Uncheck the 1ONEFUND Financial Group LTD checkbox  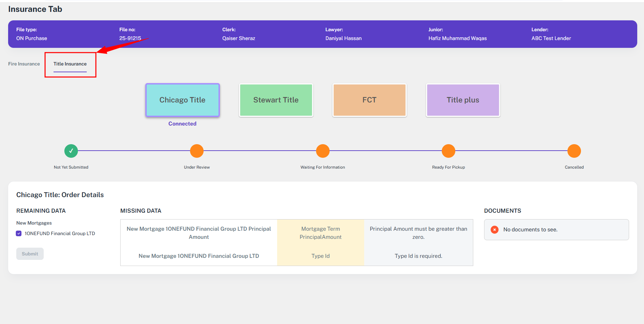click(x=19, y=233)
